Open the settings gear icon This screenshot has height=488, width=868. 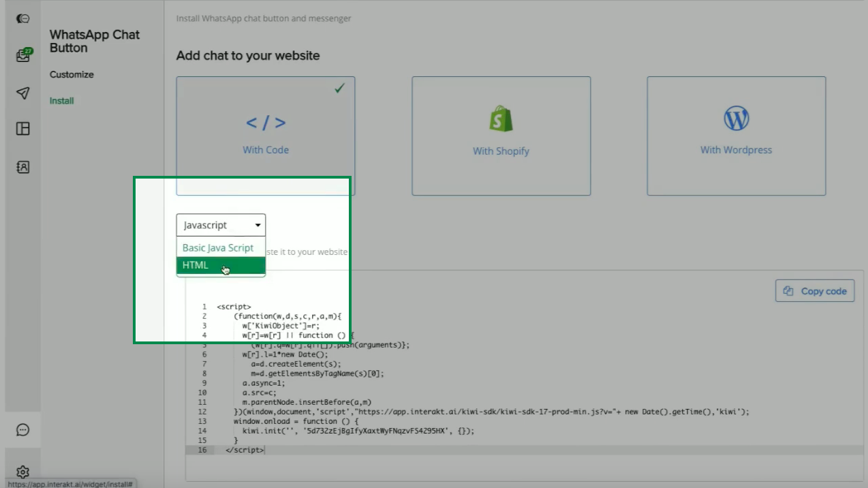pos(22,472)
